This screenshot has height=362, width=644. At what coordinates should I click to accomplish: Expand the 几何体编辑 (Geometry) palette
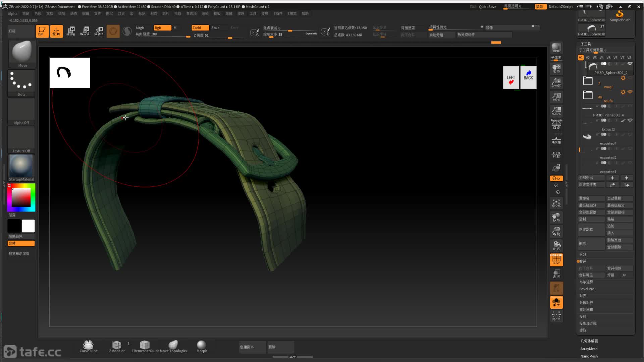pos(589,341)
